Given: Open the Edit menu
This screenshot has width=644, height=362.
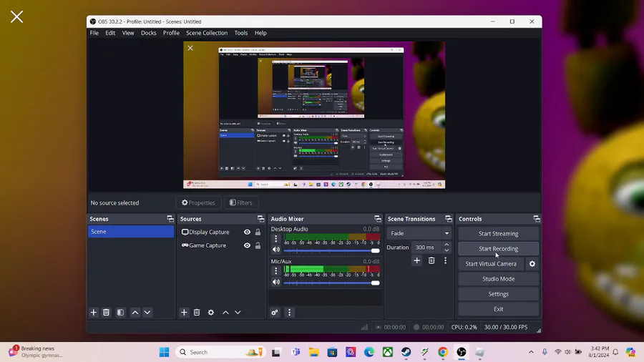Looking at the screenshot, I should [x=110, y=33].
